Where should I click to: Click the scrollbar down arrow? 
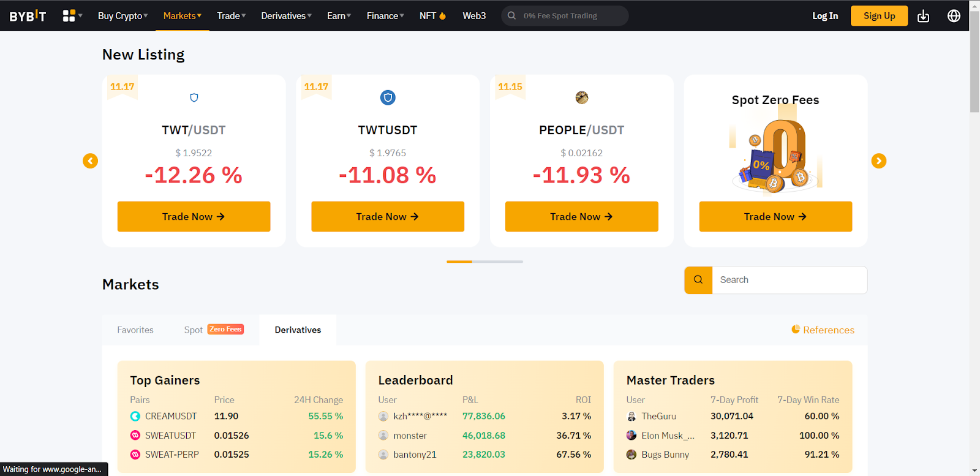(974, 470)
